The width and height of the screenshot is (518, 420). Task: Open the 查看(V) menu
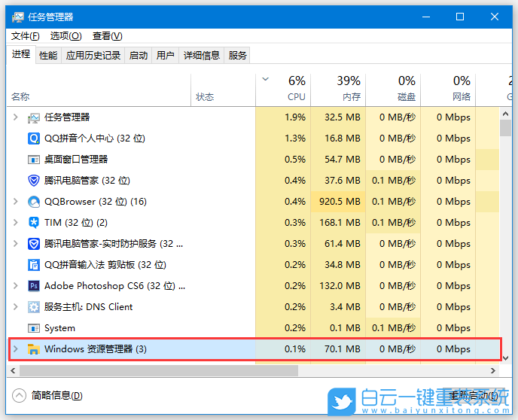pyautogui.click(x=108, y=36)
